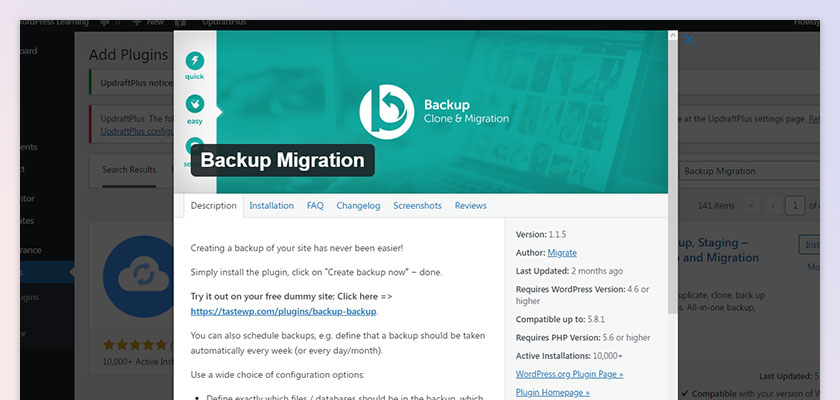Click the previous page pagination arrow
The width and height of the screenshot is (840, 400).
772,206
